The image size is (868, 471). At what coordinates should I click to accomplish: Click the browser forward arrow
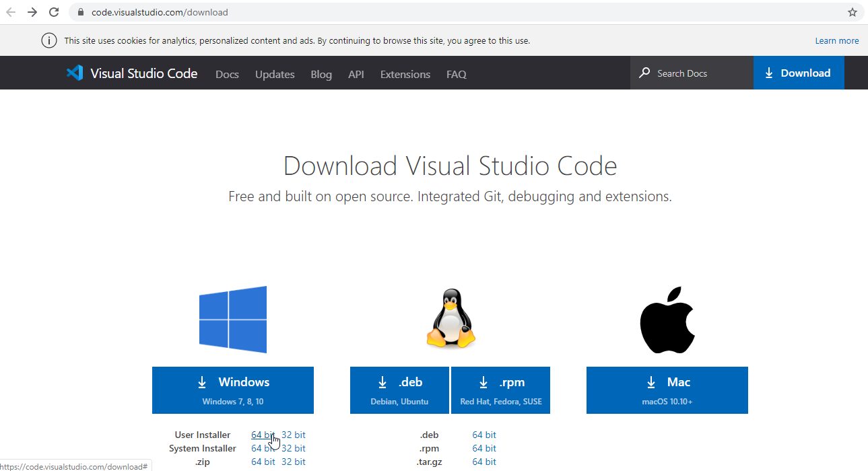(32, 12)
